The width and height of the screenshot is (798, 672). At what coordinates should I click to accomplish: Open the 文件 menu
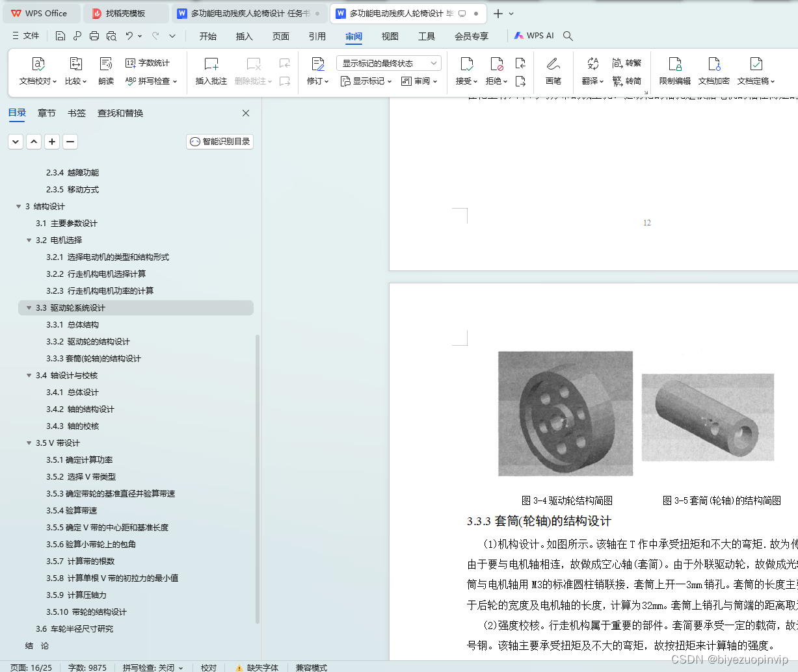point(25,36)
